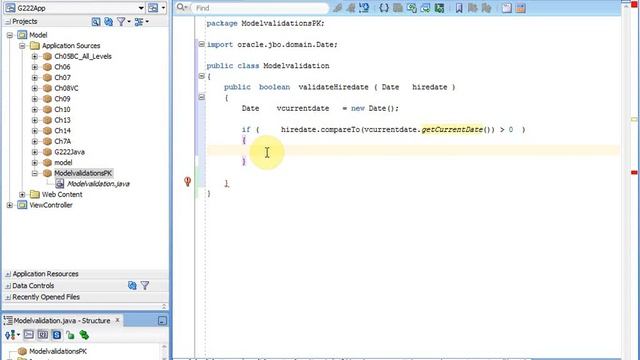Toggle the show methods button in Structure
The width and height of the screenshot is (640, 360).
pyautogui.click(x=29, y=335)
